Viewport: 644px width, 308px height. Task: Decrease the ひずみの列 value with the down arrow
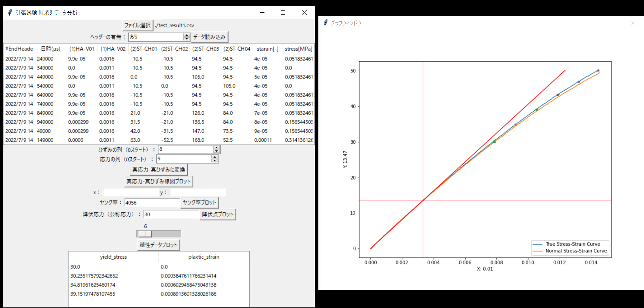(217, 151)
